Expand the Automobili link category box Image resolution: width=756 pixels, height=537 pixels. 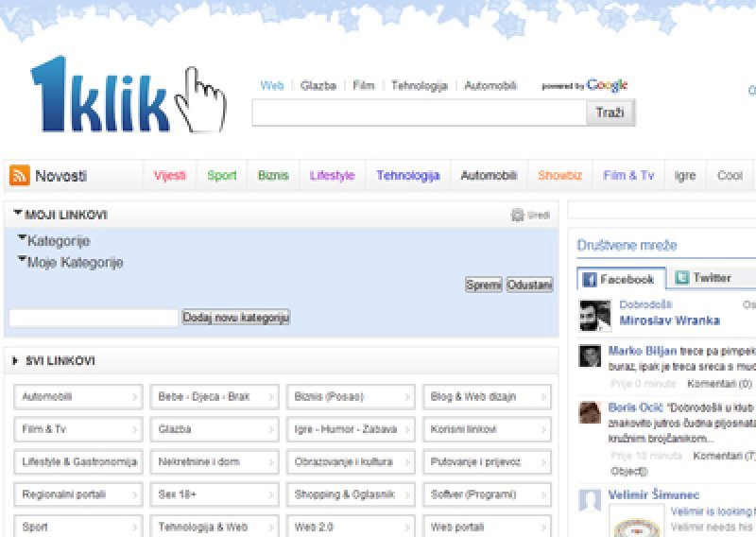78,396
